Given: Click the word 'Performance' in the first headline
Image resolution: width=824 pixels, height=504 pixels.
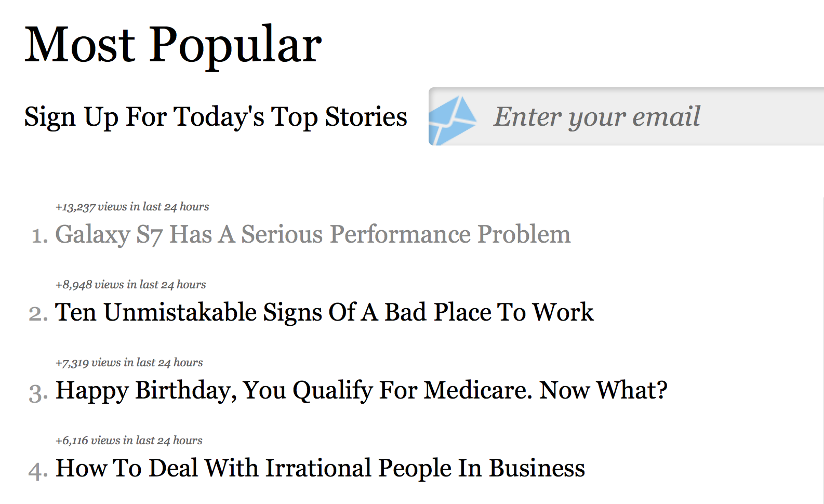Looking at the screenshot, I should (x=400, y=234).
